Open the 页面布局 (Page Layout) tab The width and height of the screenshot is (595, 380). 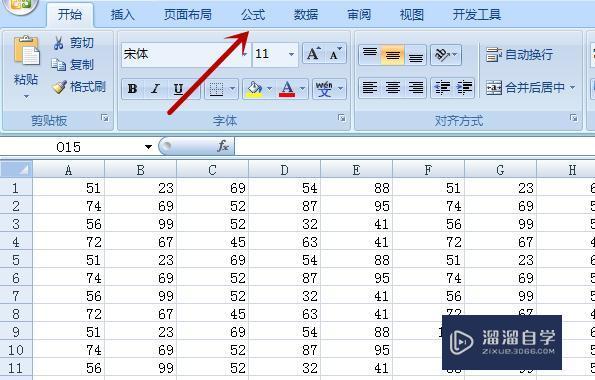[187, 15]
